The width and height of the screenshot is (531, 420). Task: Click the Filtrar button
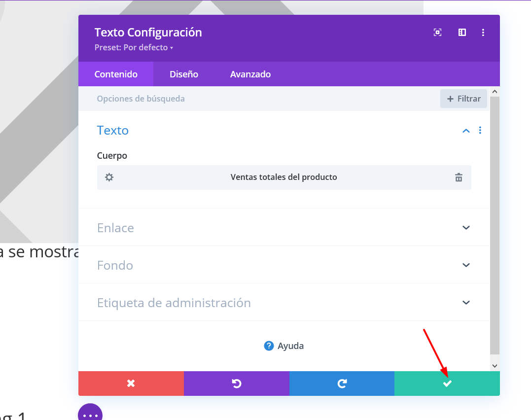pyautogui.click(x=463, y=99)
